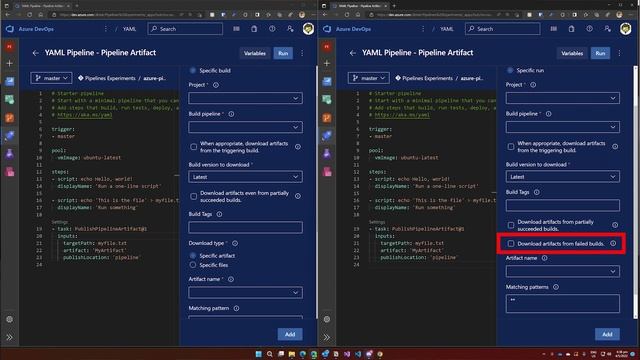The image size is (640, 360).
Task: Open Marketplace shopping bag icon in left window
Action: click(x=254, y=29)
